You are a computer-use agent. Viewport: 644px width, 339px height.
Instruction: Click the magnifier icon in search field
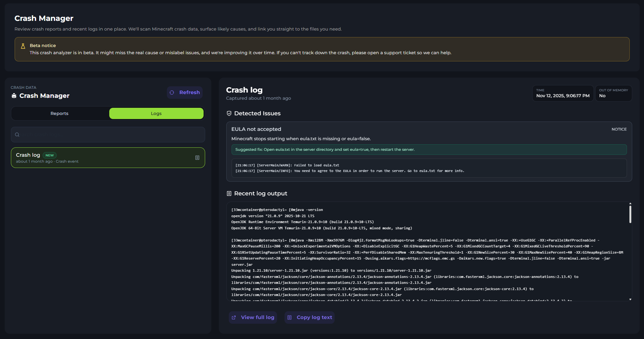coord(17,135)
